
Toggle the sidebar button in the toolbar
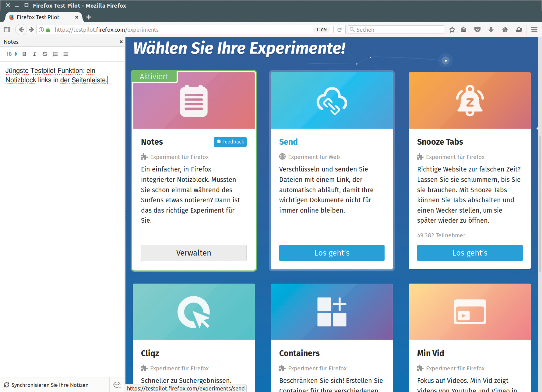click(x=7, y=30)
